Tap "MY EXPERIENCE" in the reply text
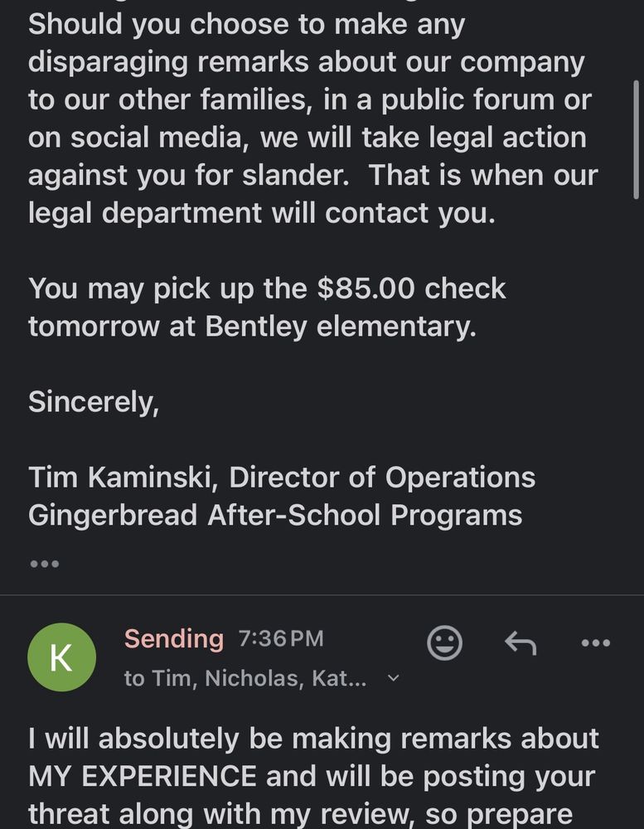Screen dimensions: 644x829 143,776
